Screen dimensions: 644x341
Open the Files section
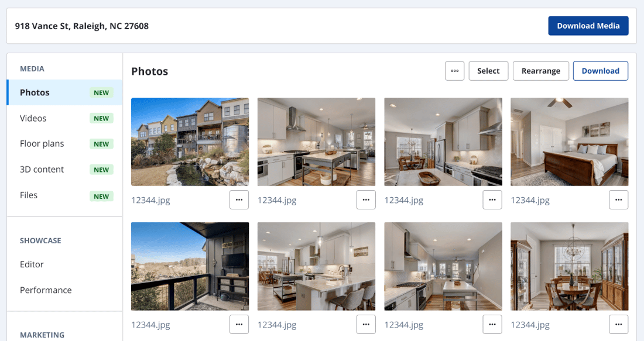click(x=64, y=195)
